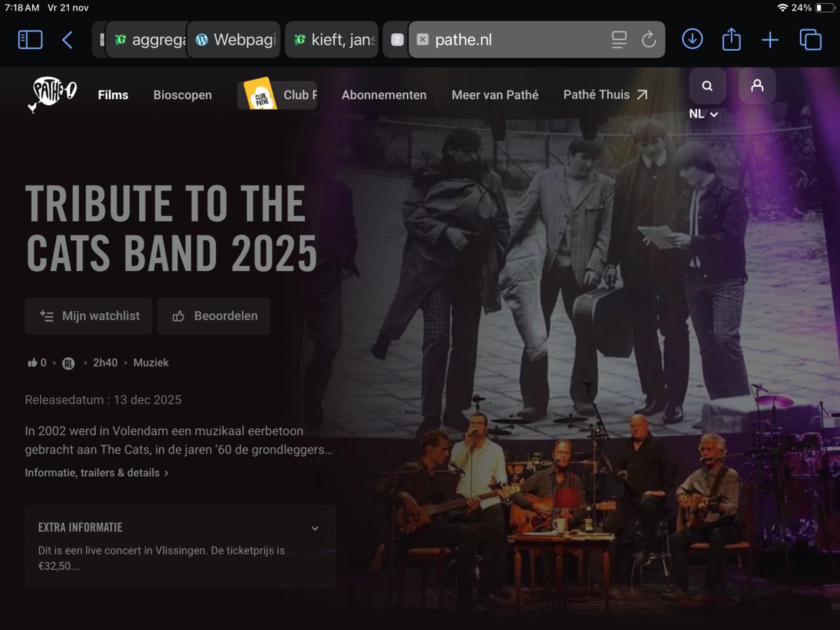This screenshot has width=840, height=630.
Task: Go back using Safari's back arrow
Action: pos(67,40)
